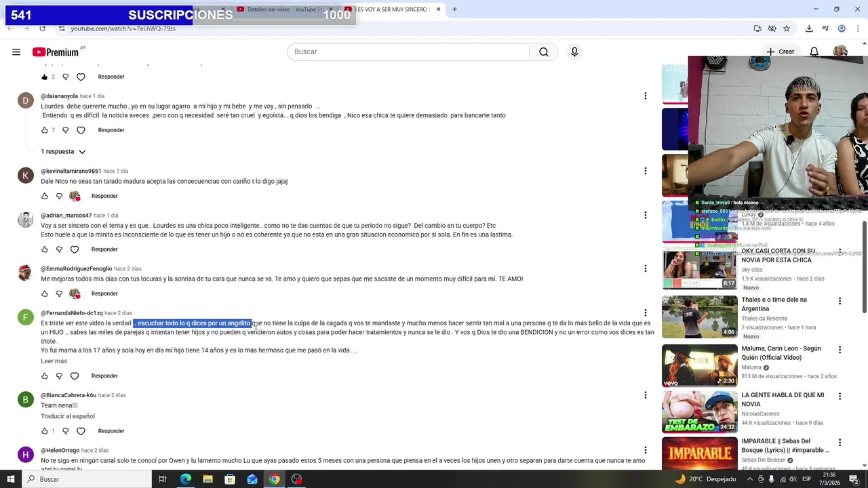Like the @kevinaltamirano9851 comment

pos(45,196)
